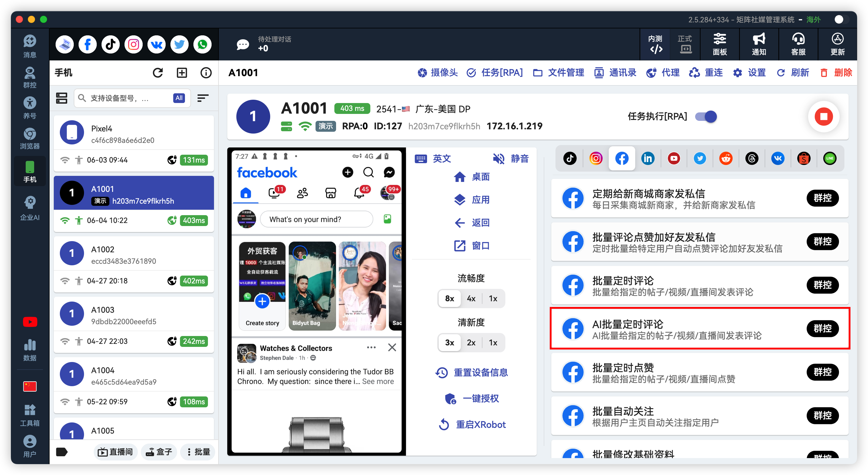868x475 pixels.
Task: Open 工具箱 in the left sidebar
Action: click(x=30, y=415)
